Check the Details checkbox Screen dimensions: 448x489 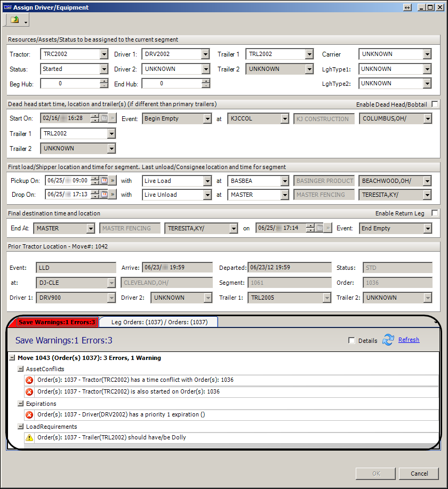pos(351,341)
